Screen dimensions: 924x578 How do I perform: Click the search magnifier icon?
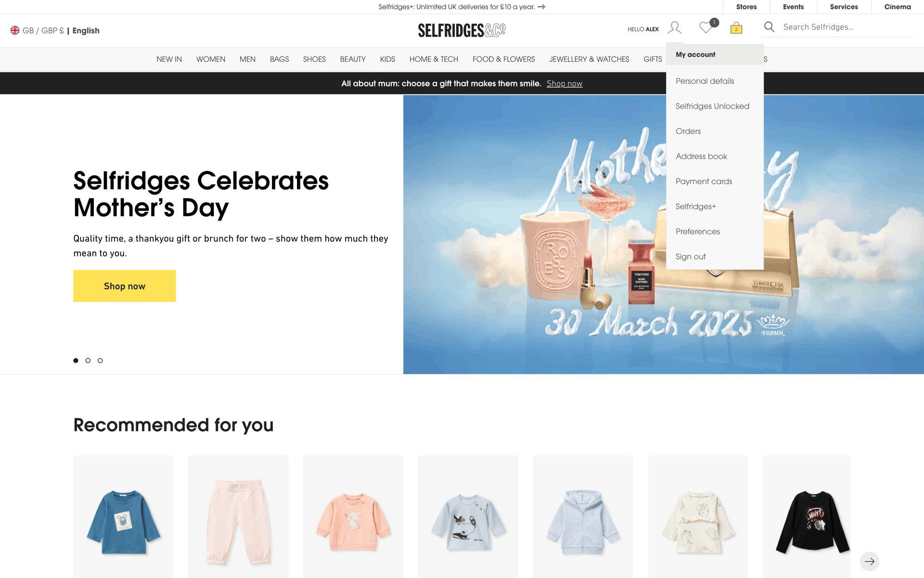(x=769, y=27)
